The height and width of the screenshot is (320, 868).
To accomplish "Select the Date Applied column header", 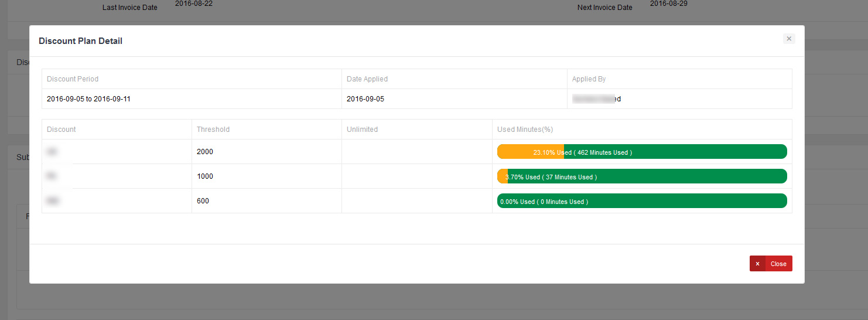I will pyautogui.click(x=367, y=79).
